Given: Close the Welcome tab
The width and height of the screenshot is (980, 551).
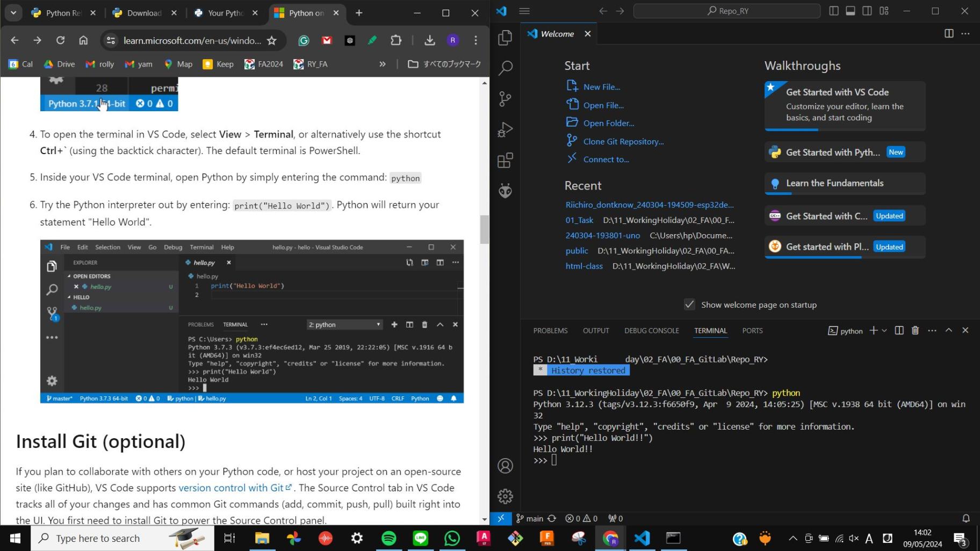Looking at the screenshot, I should (x=588, y=34).
